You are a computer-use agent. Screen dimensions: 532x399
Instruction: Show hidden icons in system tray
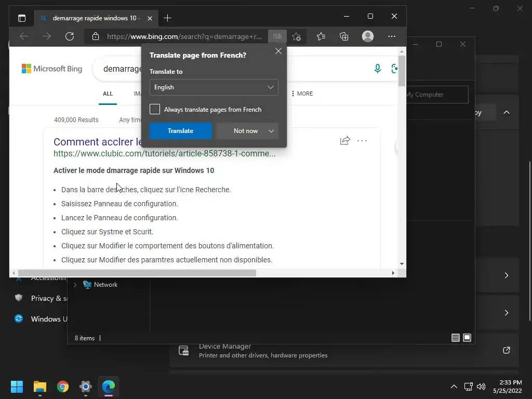click(454, 387)
